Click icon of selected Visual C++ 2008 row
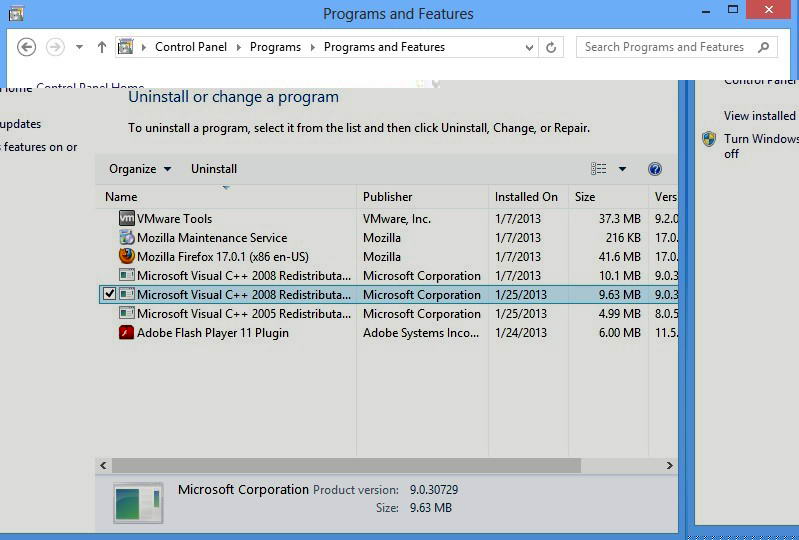799x540 pixels. click(126, 294)
